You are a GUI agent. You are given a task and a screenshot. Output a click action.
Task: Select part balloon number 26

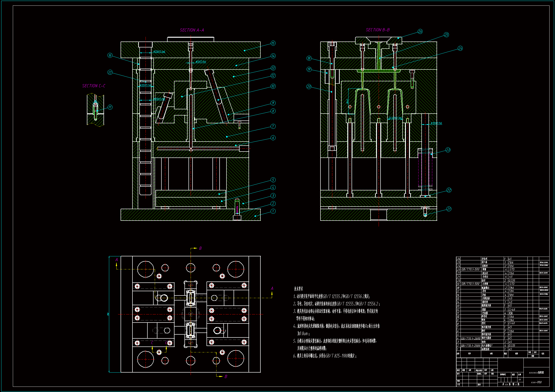420,32
